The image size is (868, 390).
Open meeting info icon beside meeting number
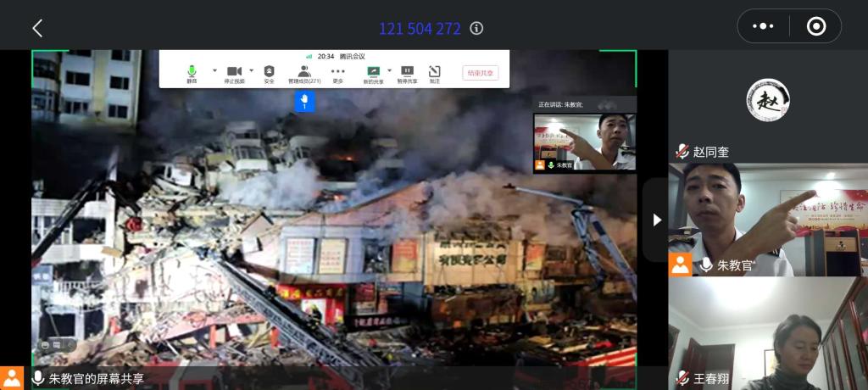pyautogui.click(x=476, y=28)
